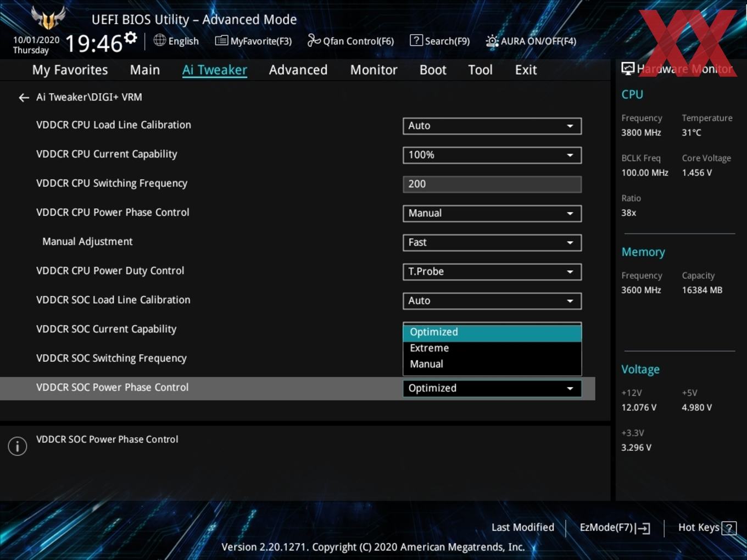Click the version copyright line
Screen dimensions: 747x560
coord(373,547)
